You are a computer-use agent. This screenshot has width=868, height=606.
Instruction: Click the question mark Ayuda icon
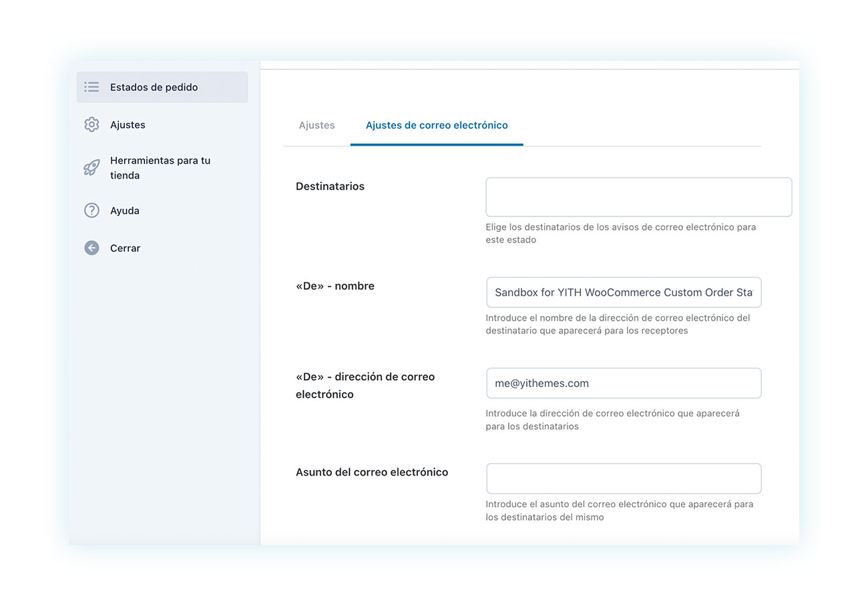click(x=91, y=210)
